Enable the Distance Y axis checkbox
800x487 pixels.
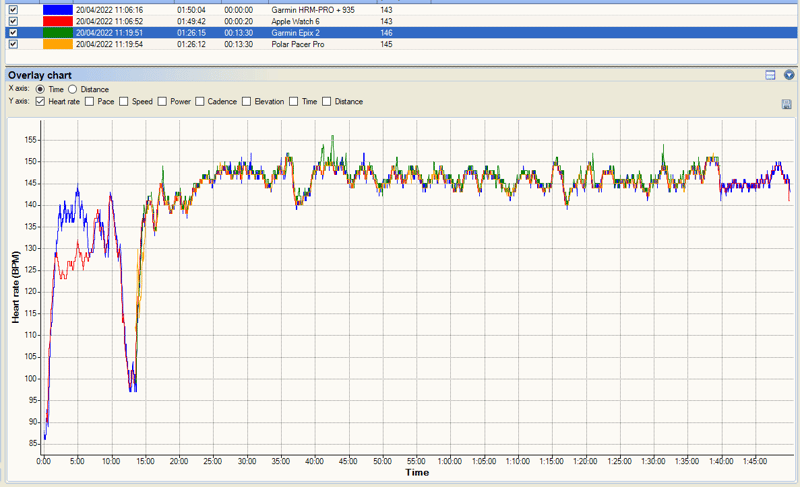click(x=327, y=101)
